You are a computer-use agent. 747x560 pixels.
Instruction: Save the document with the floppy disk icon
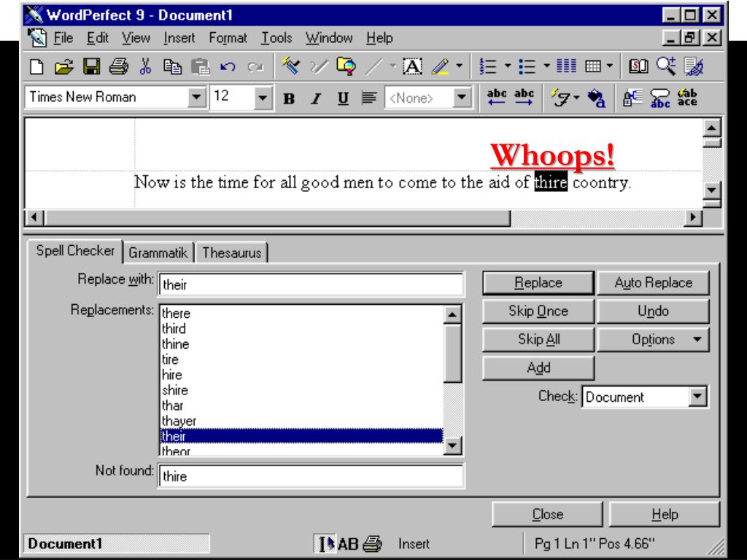tap(91, 66)
